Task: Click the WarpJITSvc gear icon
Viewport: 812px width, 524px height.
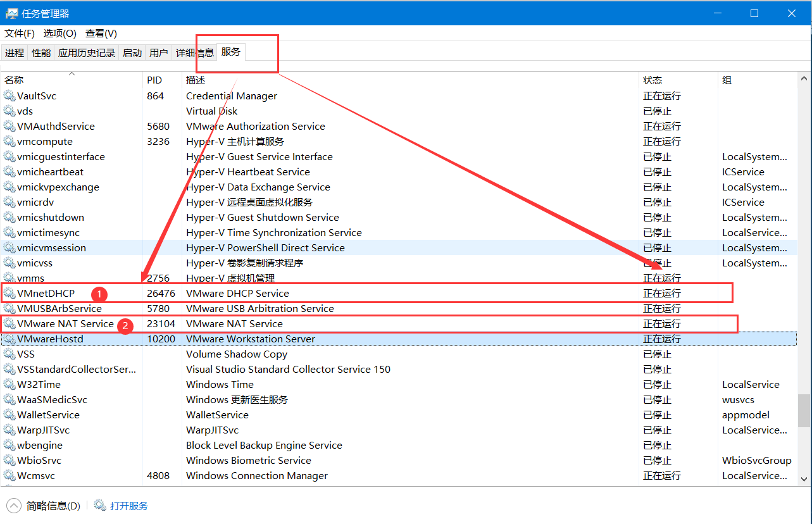Action: [9, 430]
